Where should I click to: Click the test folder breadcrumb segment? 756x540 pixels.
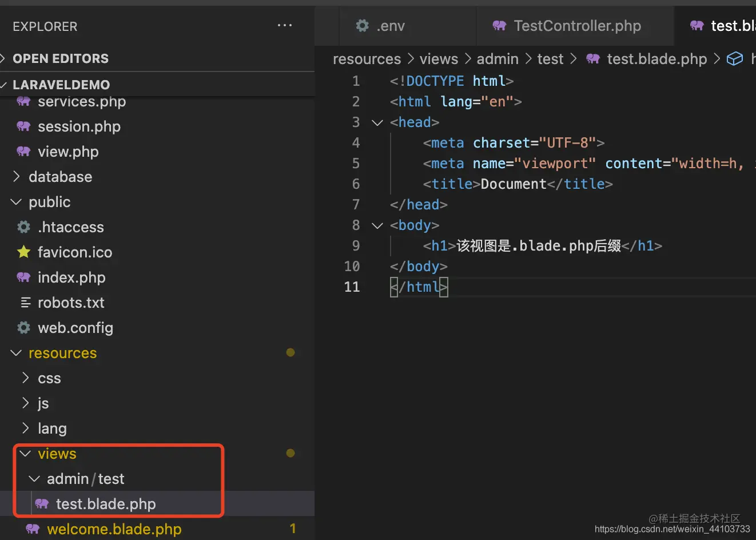550,59
